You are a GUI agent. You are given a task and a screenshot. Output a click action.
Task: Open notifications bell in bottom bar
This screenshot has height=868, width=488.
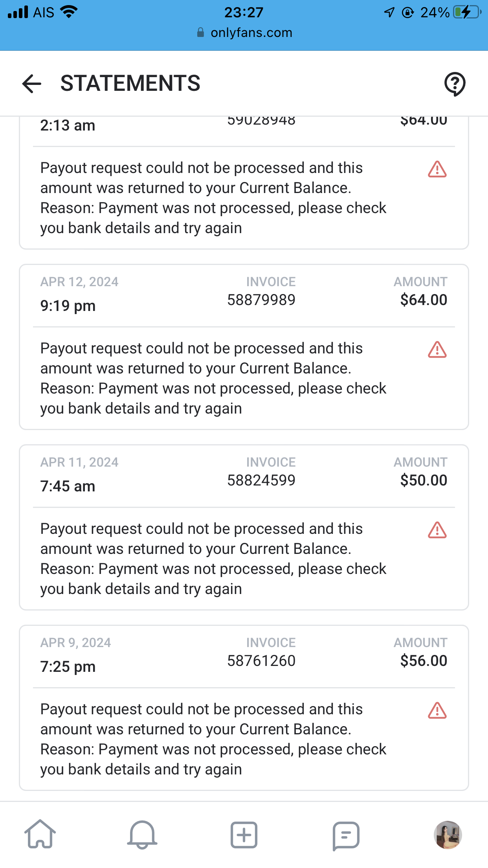(142, 834)
